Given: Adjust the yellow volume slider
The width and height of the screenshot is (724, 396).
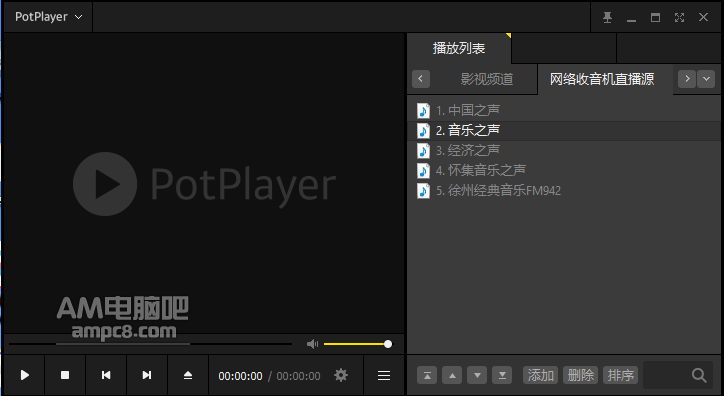Looking at the screenshot, I should tap(358, 344).
